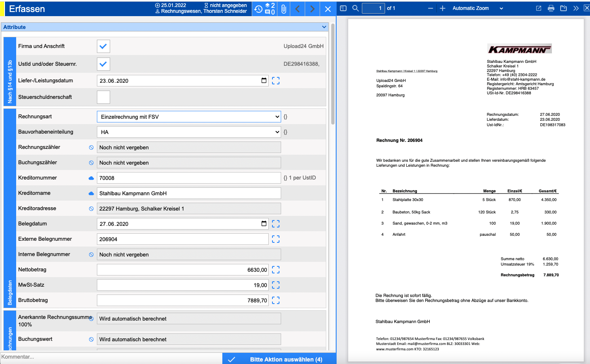Click the Liefer-/Leistungsdatum date field
This screenshot has height=364, width=590.
pos(183,81)
